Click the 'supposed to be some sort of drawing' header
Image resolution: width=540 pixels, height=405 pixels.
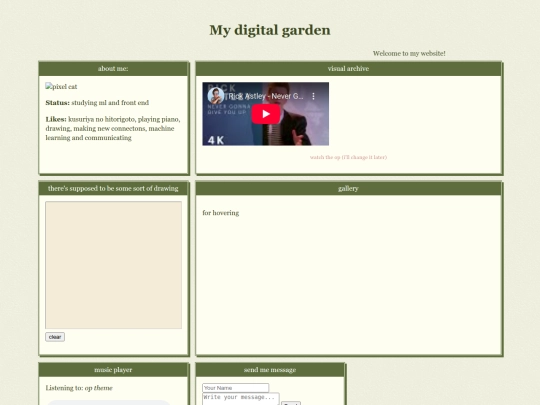tap(113, 188)
